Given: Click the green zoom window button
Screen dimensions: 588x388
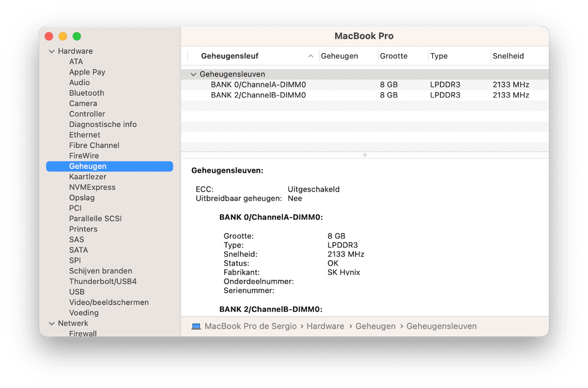Looking at the screenshot, I should pyautogui.click(x=76, y=36).
